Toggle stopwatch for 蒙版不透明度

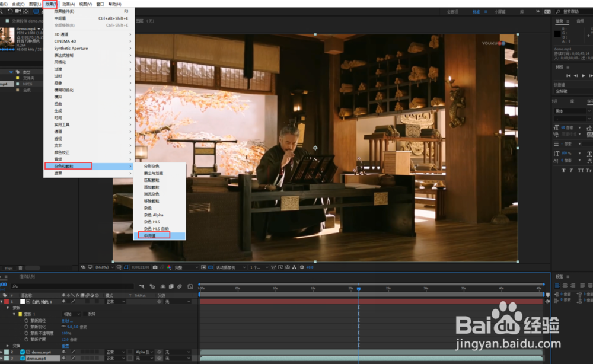coord(27,333)
